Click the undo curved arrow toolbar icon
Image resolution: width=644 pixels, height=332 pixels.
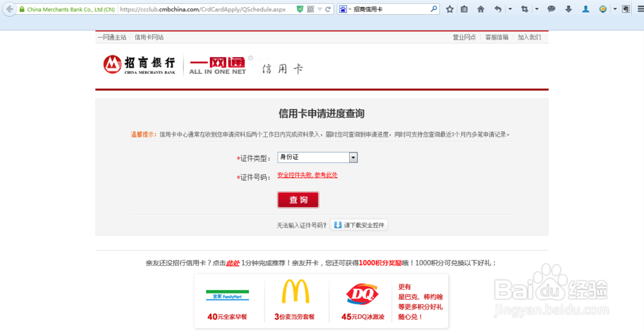tap(498, 9)
